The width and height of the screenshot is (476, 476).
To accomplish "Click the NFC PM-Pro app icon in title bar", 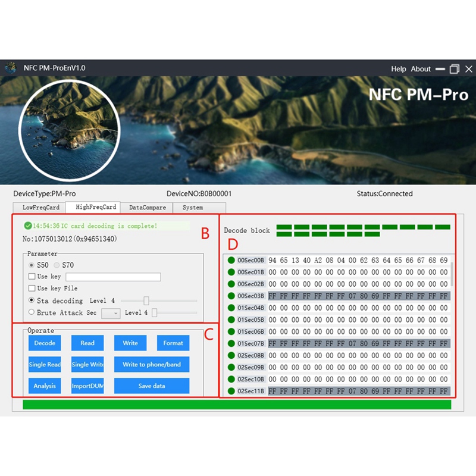I will 11,68.
